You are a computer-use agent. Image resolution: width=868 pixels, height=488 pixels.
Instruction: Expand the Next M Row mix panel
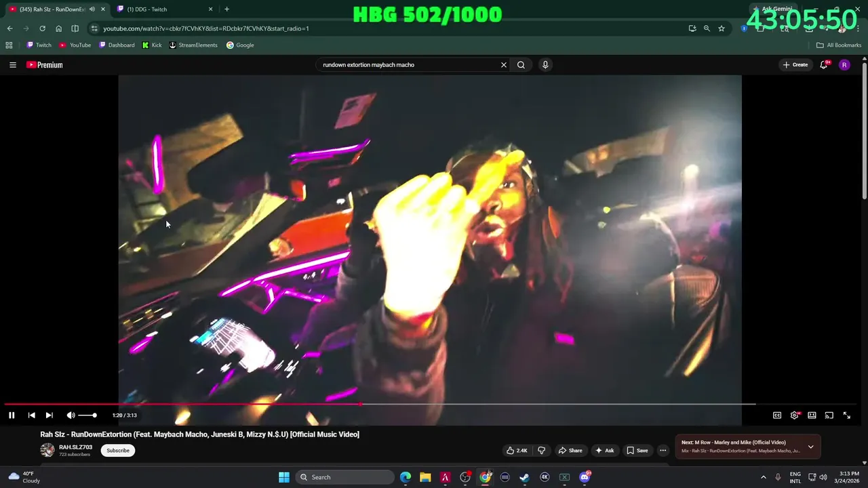[810, 447]
